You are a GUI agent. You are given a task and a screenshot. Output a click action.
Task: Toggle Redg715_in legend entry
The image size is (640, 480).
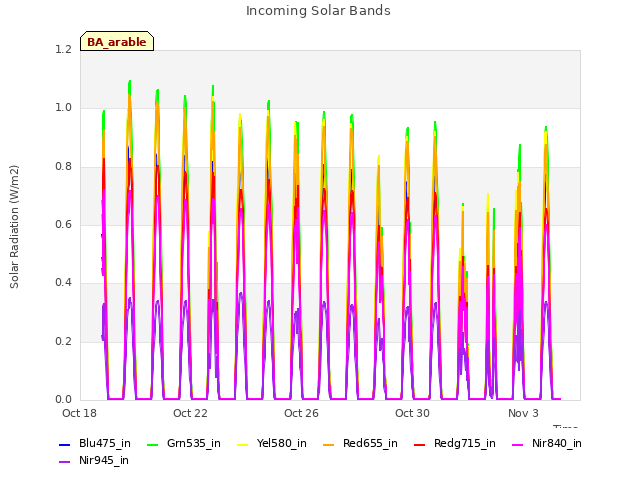(455, 444)
